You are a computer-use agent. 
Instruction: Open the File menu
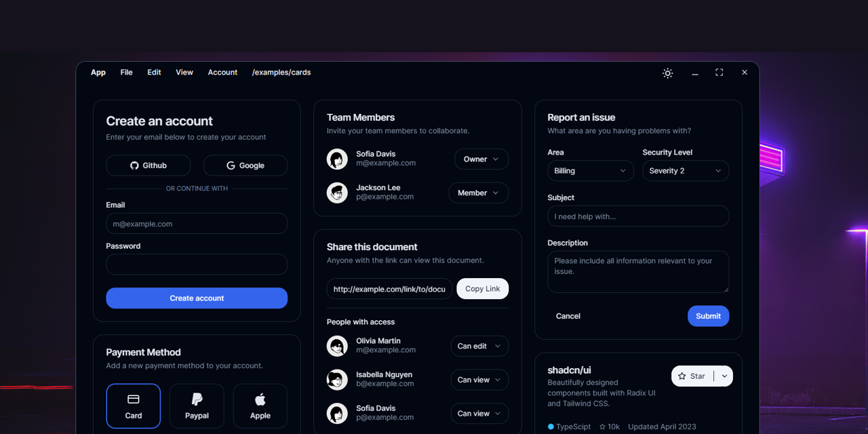pos(126,72)
